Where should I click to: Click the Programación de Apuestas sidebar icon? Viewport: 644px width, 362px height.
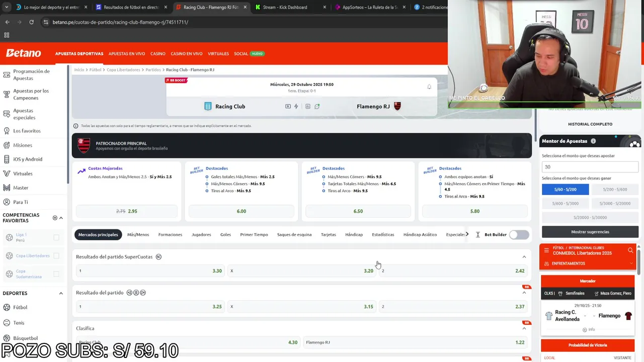(x=7, y=75)
